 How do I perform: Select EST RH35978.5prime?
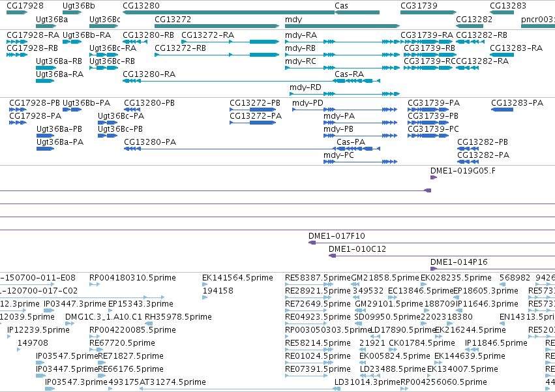click(178, 317)
